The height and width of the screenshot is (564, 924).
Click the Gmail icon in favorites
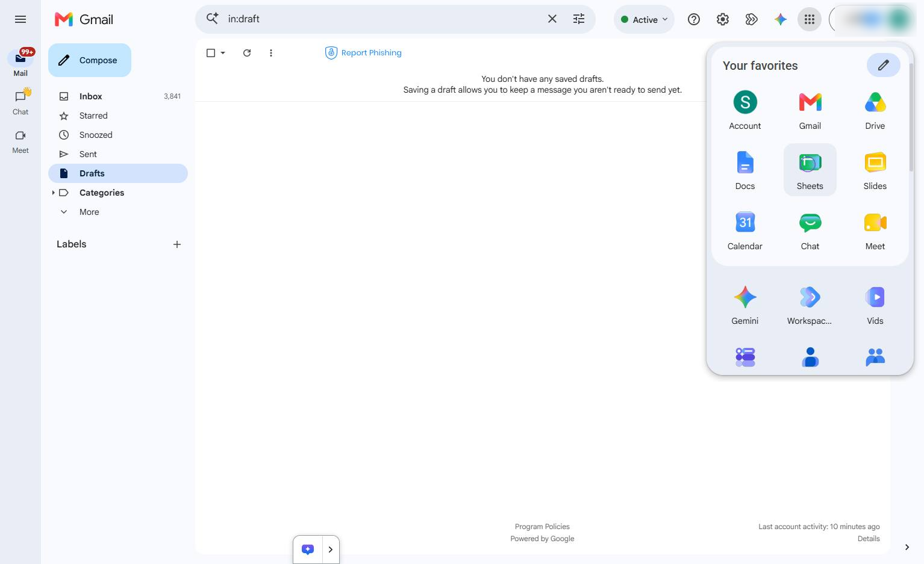(x=810, y=110)
